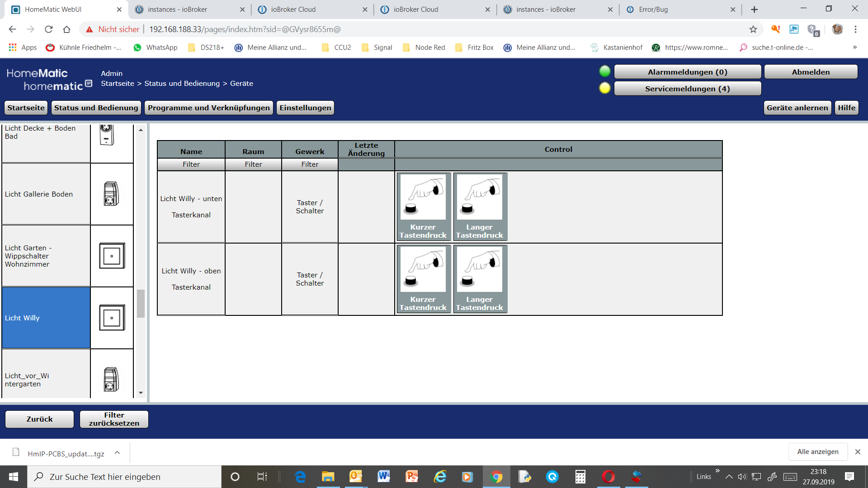Click Kurzer Tastendruck for Licht Willy - unten

(423, 206)
